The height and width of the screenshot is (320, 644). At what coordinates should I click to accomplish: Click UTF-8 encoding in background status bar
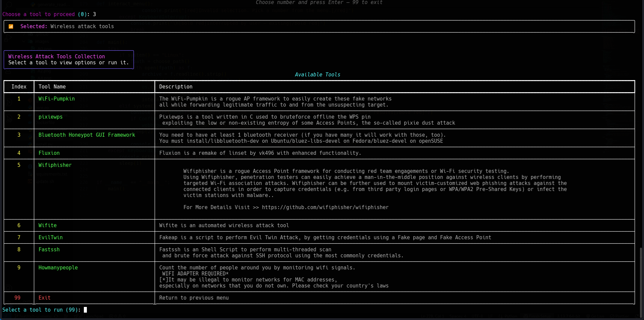point(477,316)
